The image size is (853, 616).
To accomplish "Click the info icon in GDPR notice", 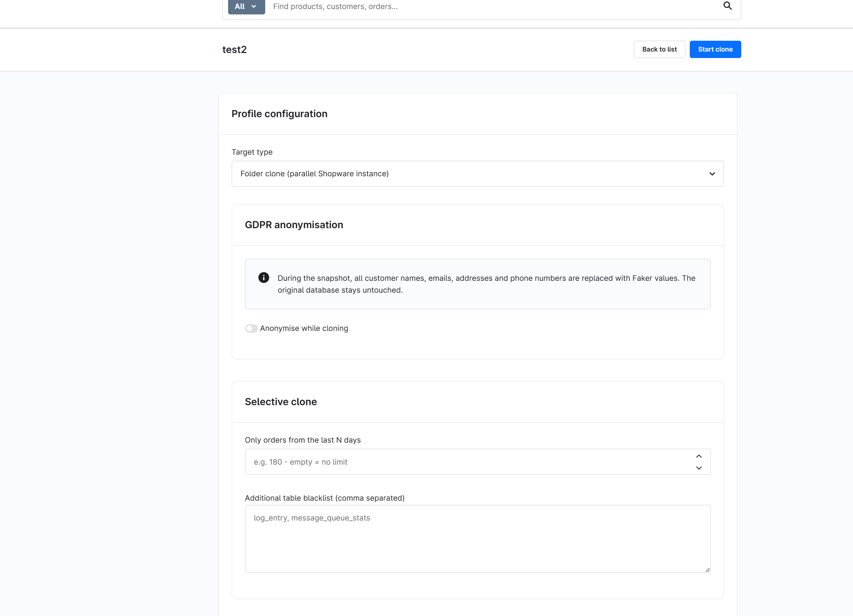I will tap(264, 278).
